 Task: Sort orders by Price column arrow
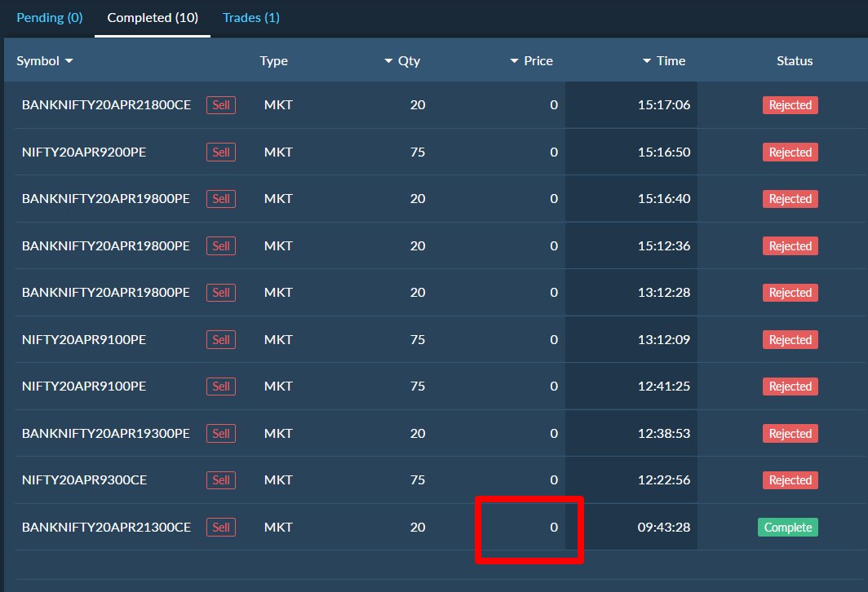(514, 61)
